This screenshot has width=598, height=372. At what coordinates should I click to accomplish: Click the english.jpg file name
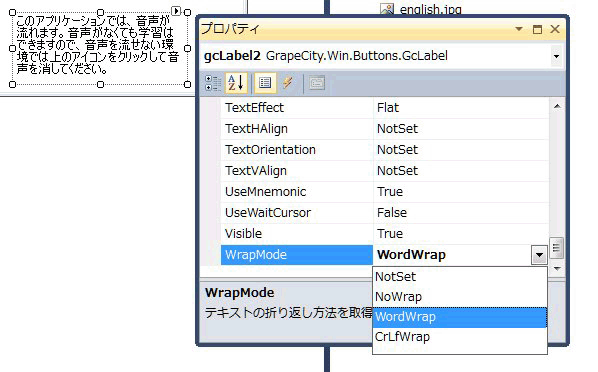point(431,9)
